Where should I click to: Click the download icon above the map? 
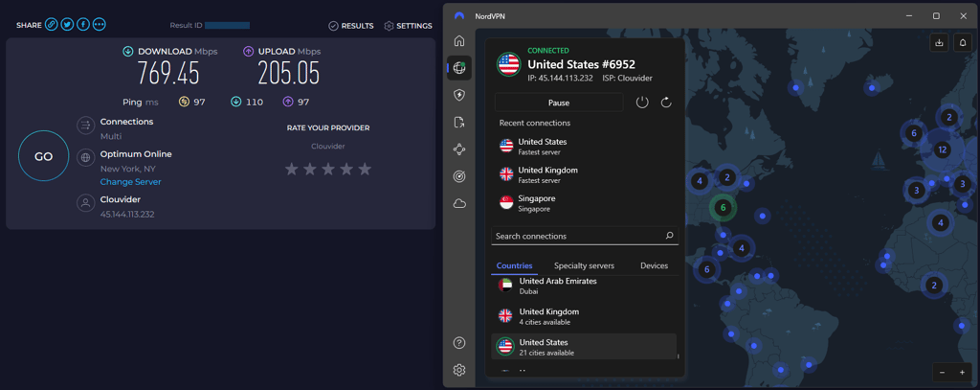click(939, 42)
